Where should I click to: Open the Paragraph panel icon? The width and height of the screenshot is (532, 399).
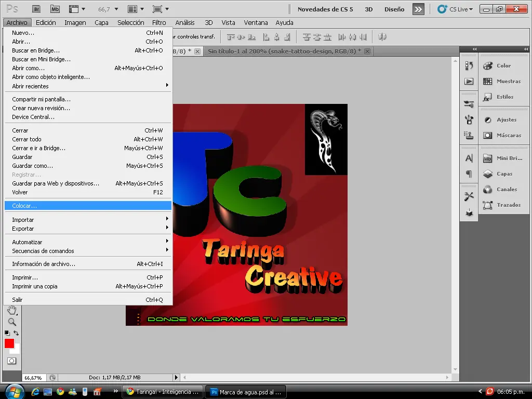[x=469, y=174]
